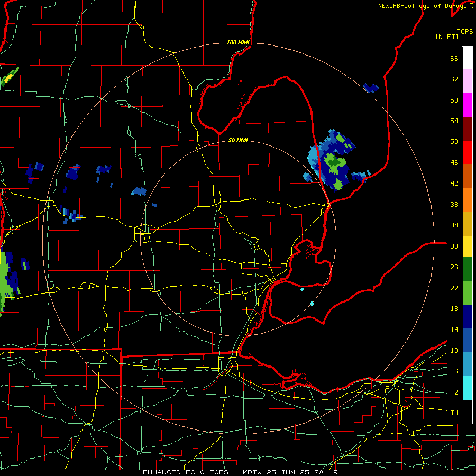Pick the bright orange legend swatch
Image resolution: width=476 pixels, height=476 pixels.
(467, 200)
